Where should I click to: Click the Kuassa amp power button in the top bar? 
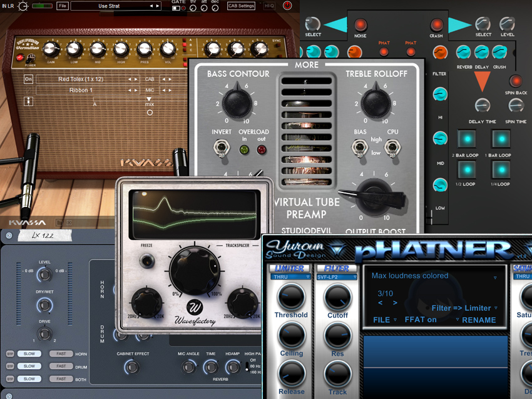coord(287,6)
